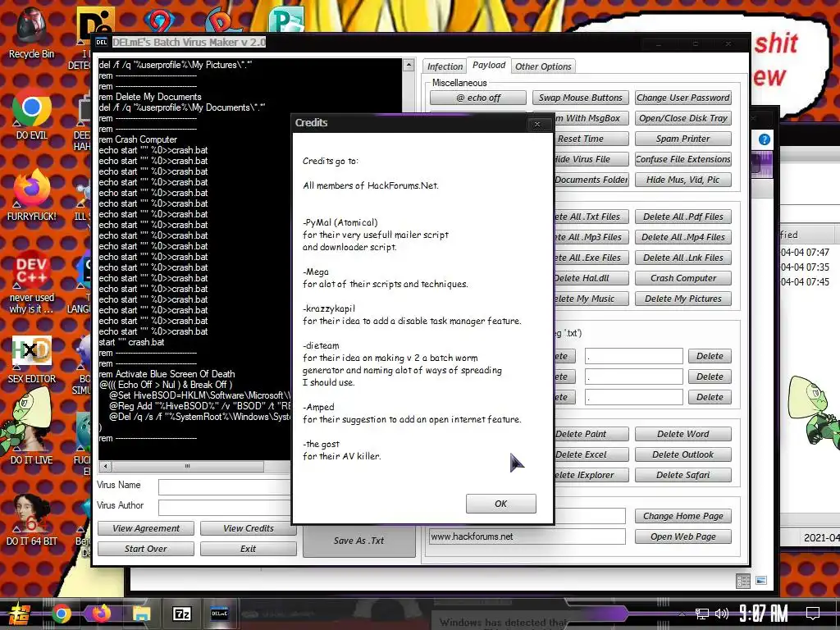This screenshot has width=840, height=630.
Task: Select the Payload tab
Action: 489,66
